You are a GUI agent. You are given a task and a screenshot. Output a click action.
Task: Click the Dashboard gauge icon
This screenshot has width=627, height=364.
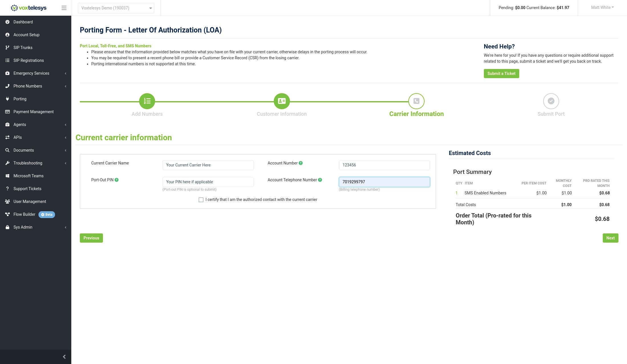coord(7,22)
